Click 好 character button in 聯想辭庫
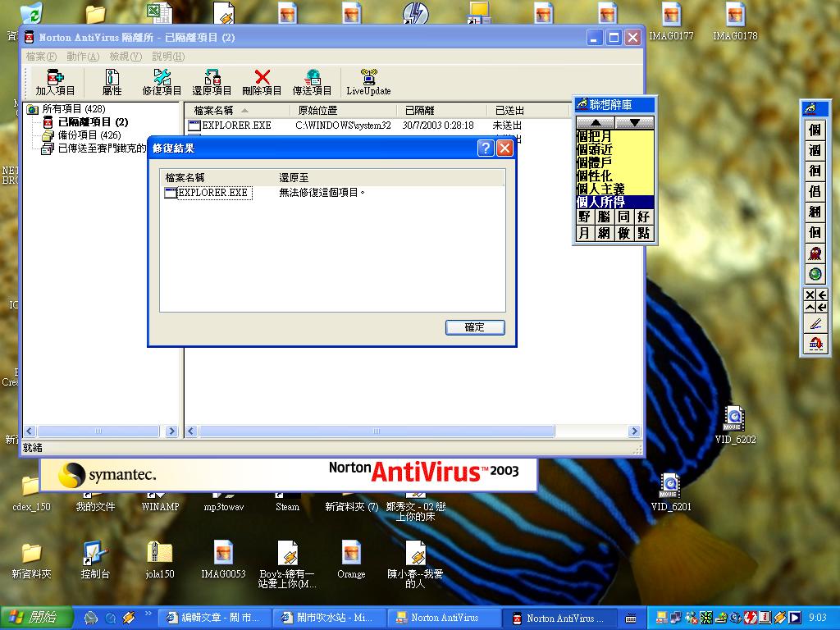Image resolution: width=840 pixels, height=630 pixels. pyautogui.click(x=643, y=217)
